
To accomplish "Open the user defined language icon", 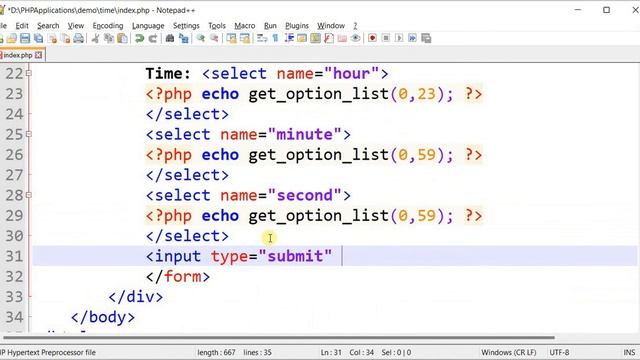I will coord(302,38).
